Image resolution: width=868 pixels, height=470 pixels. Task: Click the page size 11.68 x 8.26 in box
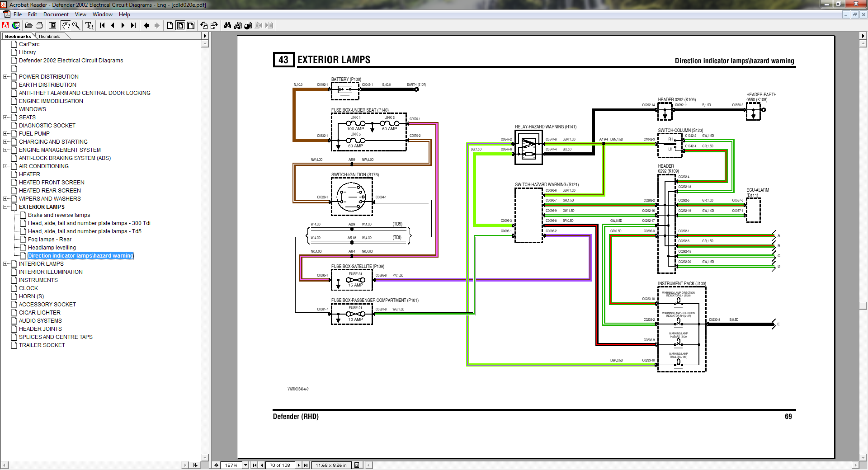pos(331,465)
